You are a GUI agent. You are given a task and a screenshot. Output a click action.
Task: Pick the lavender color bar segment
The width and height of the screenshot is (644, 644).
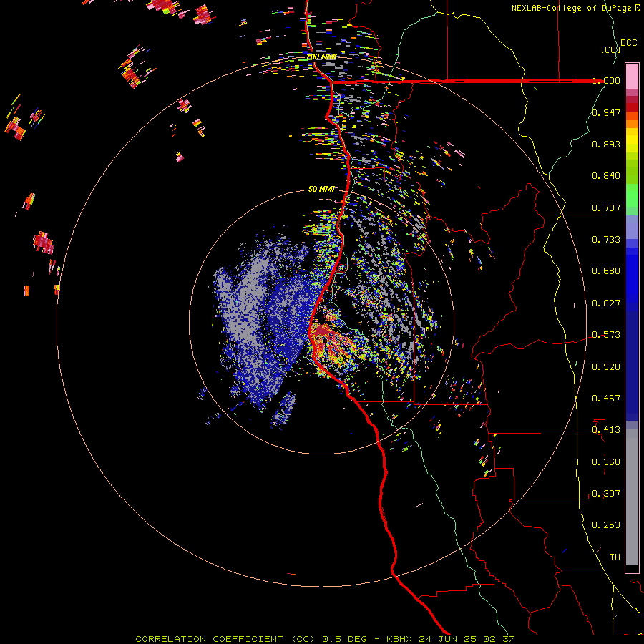[632, 227]
